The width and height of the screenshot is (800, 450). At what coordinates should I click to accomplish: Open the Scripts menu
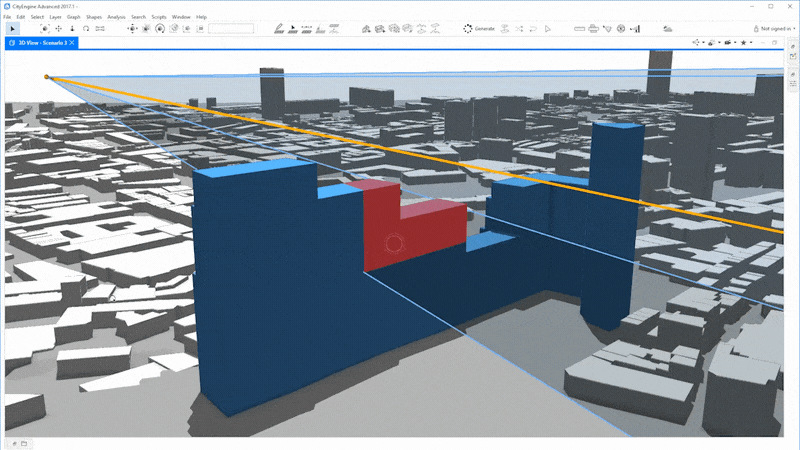[159, 17]
